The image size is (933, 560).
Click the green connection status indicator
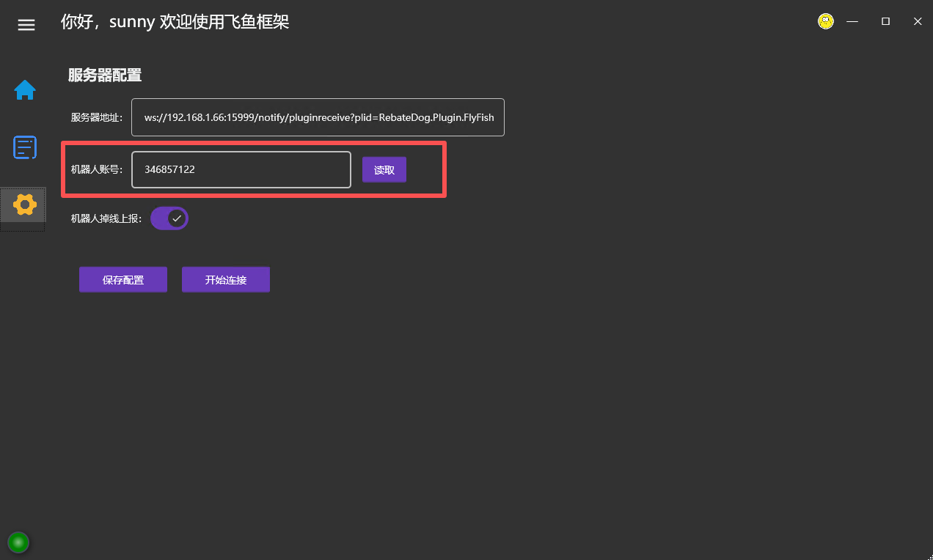click(x=18, y=542)
